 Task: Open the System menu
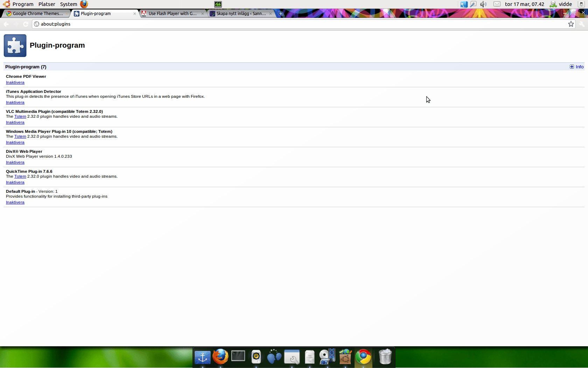coord(69,4)
